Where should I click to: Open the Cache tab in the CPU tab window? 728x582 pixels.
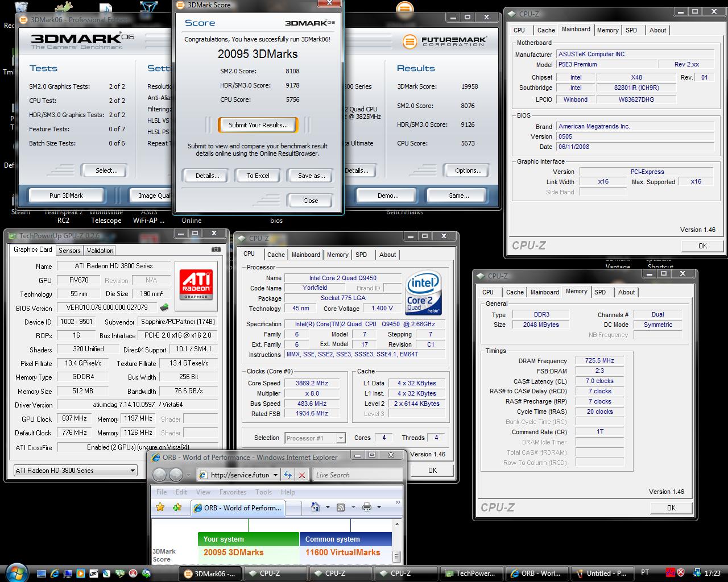tap(276, 255)
